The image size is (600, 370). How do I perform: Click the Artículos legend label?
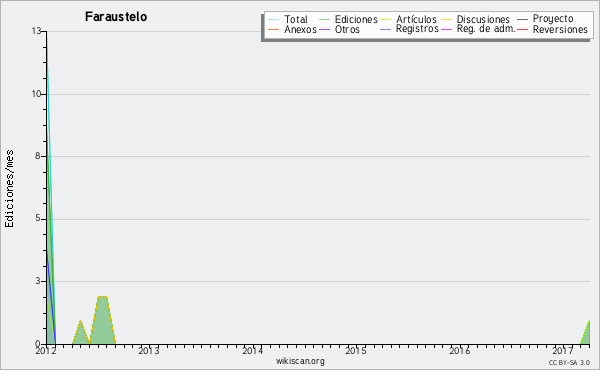tap(416, 19)
